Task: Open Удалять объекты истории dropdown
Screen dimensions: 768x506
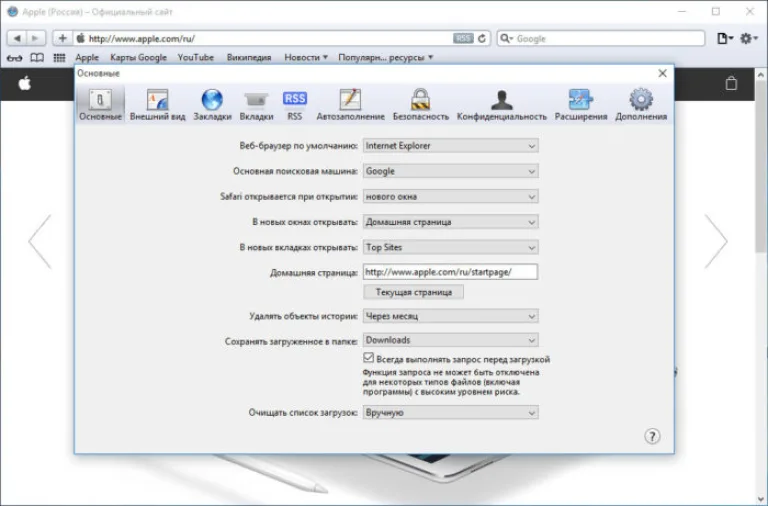Action: point(450,316)
